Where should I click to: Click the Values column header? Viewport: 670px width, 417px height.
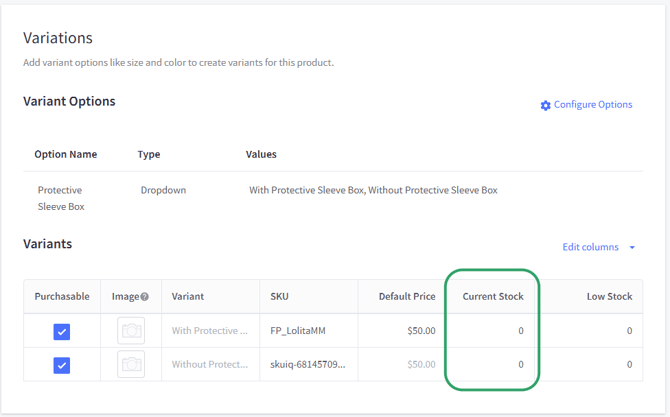point(261,154)
